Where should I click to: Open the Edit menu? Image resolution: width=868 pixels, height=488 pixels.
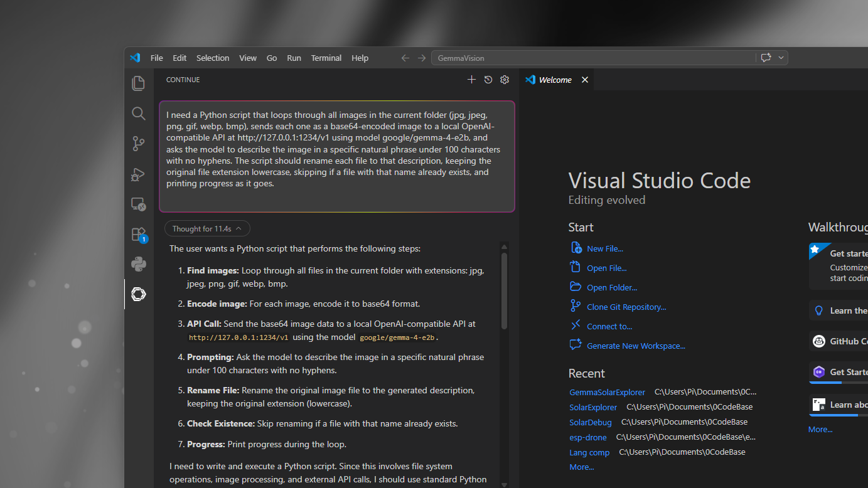tap(179, 58)
